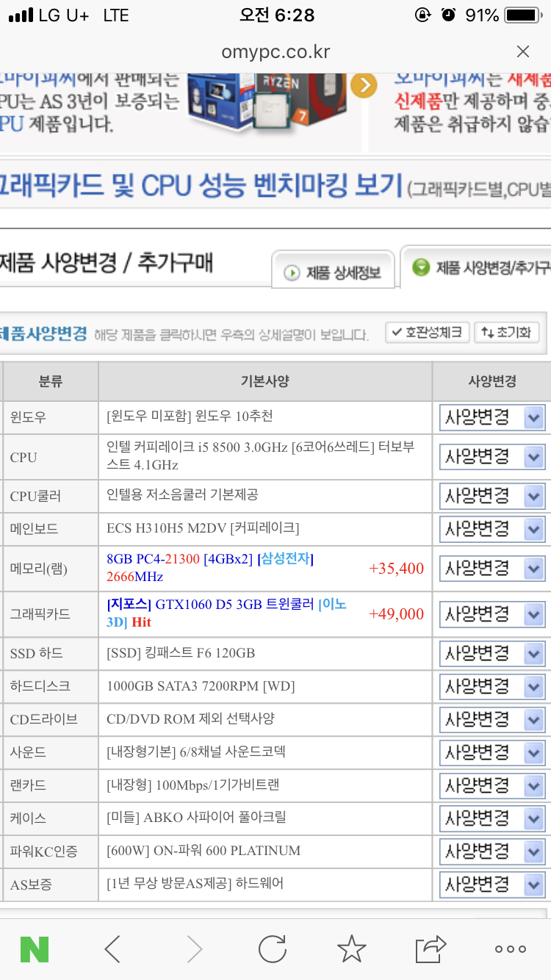Select the 1년 무상 방문AS제공 spec

coord(195,883)
